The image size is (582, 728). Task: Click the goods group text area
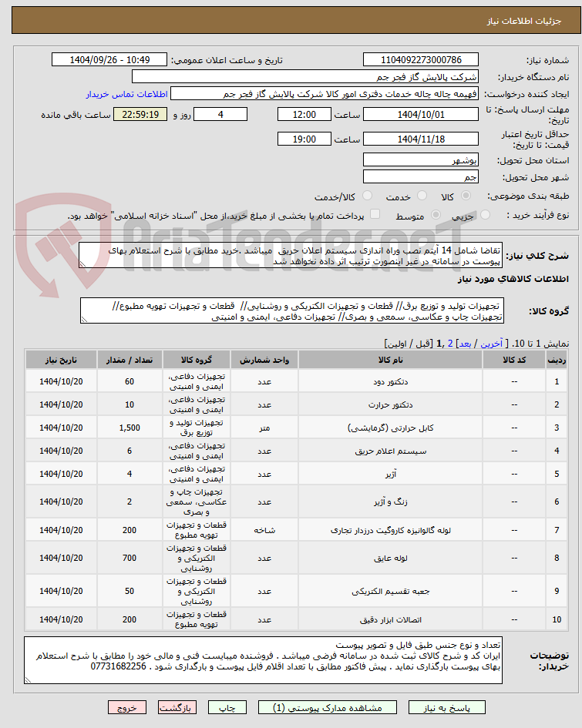[292, 310]
